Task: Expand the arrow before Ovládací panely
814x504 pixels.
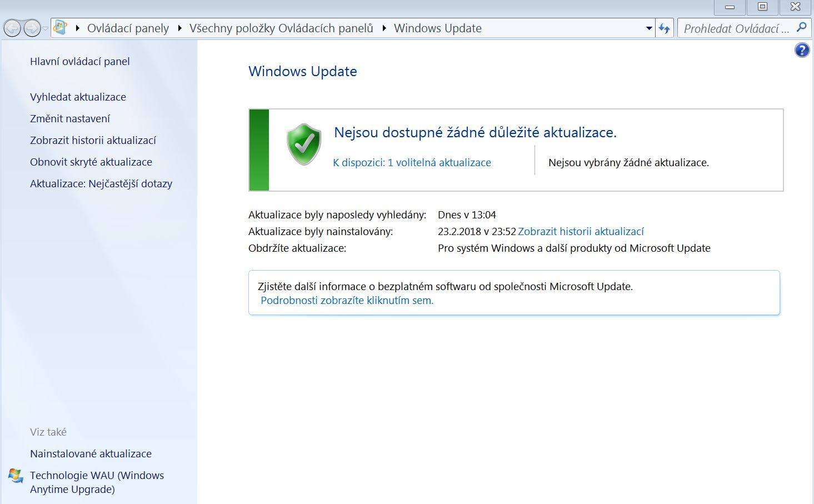Action: coord(77,28)
